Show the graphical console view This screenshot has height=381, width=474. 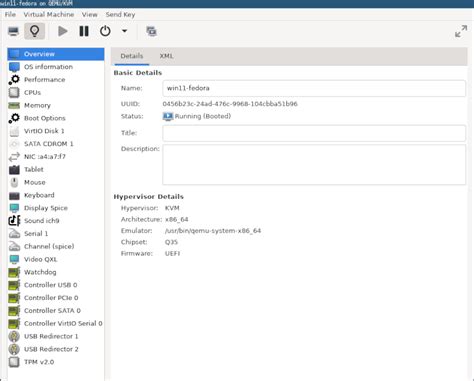[x=13, y=31]
